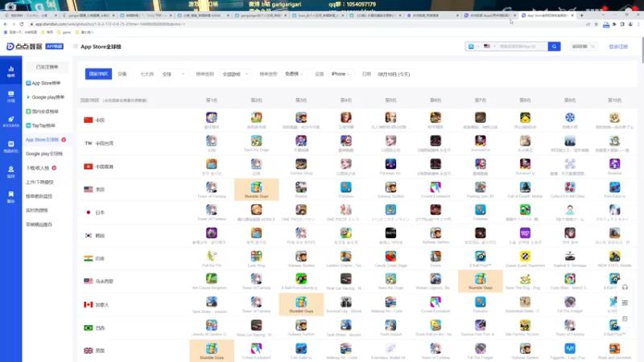Click the 美国 country label

point(100,190)
